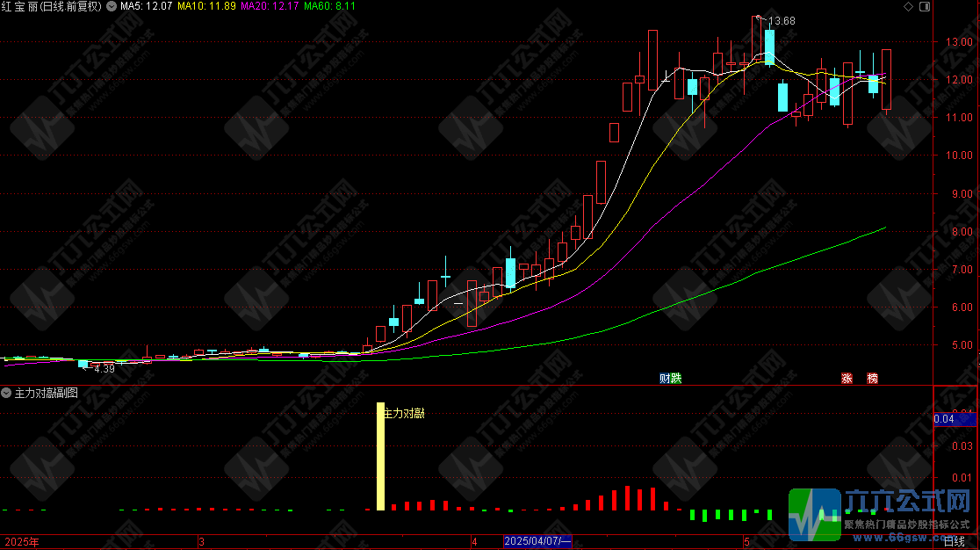This screenshot has height=550, width=980.
Task: Expand the 主力对敲副图 indicator menu arrow
Action: [7, 393]
